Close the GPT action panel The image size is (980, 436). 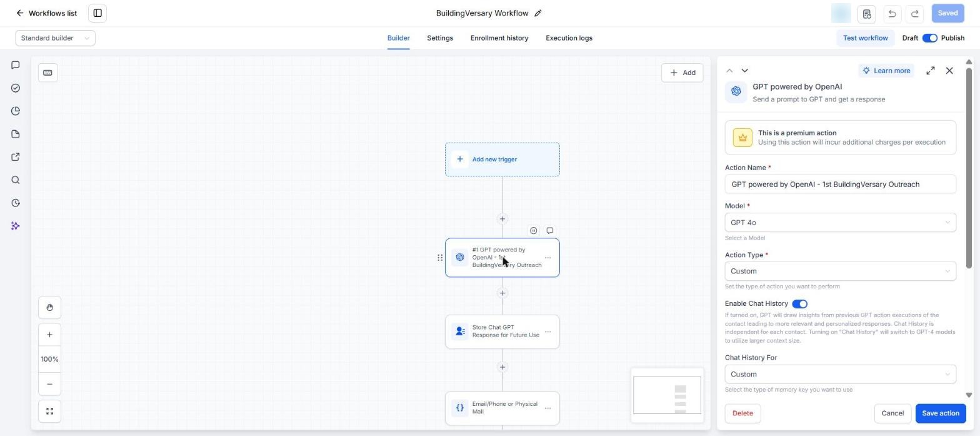tap(949, 71)
